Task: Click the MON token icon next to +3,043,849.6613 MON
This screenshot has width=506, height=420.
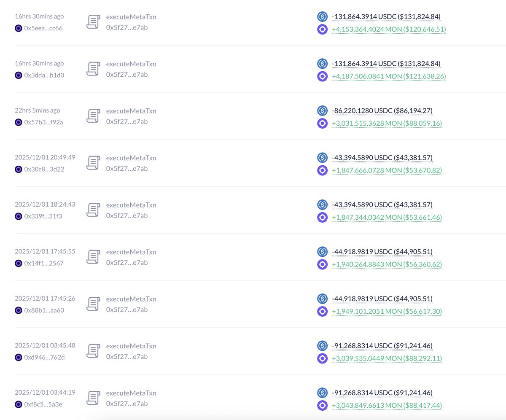Action: pyautogui.click(x=322, y=406)
